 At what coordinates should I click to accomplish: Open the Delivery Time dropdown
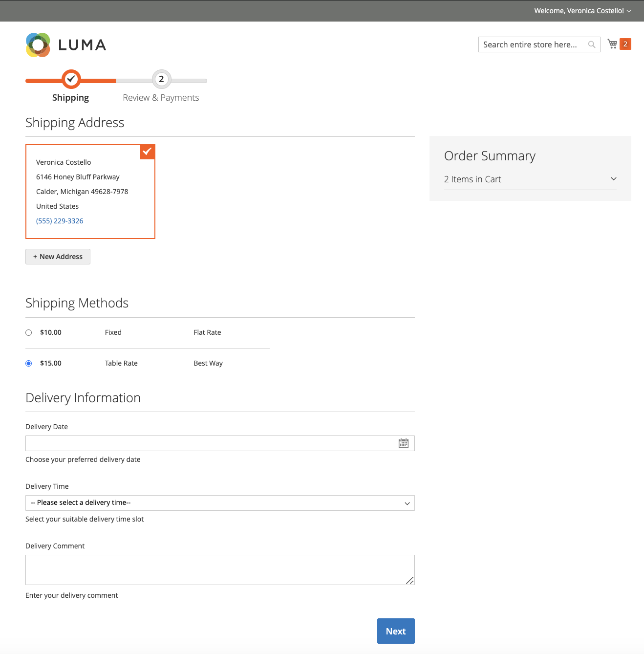tap(220, 503)
